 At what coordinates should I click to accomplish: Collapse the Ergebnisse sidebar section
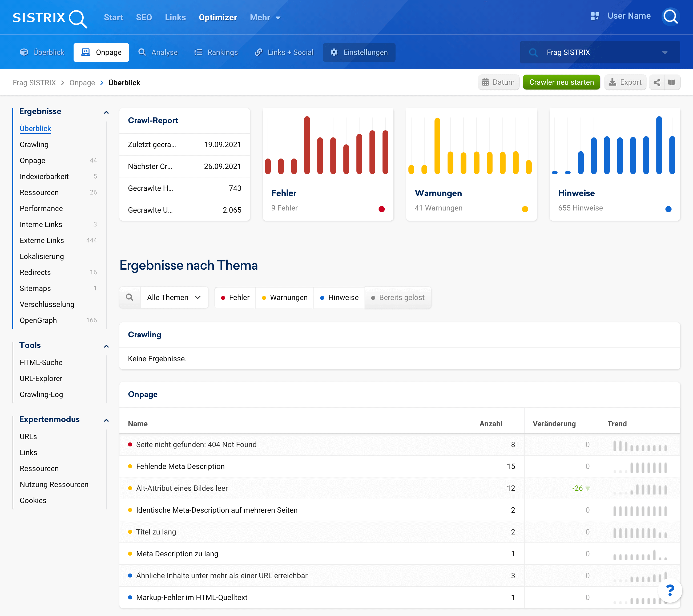tap(106, 112)
